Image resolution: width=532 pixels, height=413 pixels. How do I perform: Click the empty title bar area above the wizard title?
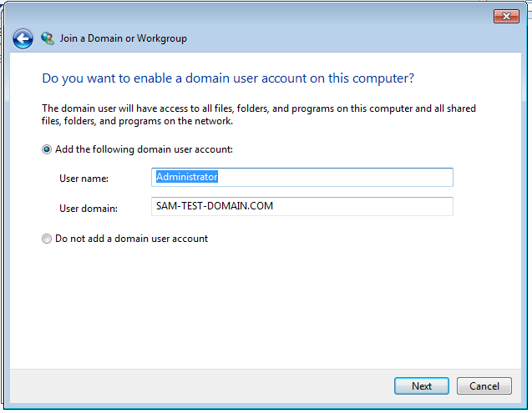(x=251, y=15)
